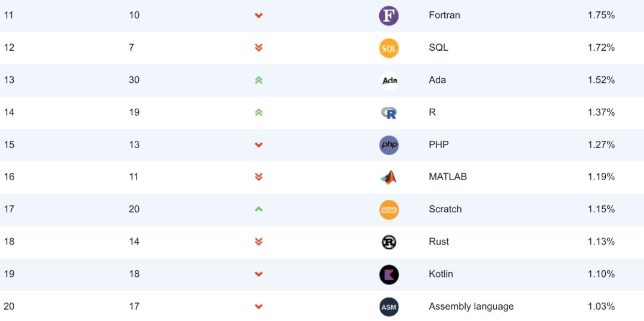
Task: Click the Kotlin logo icon
Action: point(389,274)
